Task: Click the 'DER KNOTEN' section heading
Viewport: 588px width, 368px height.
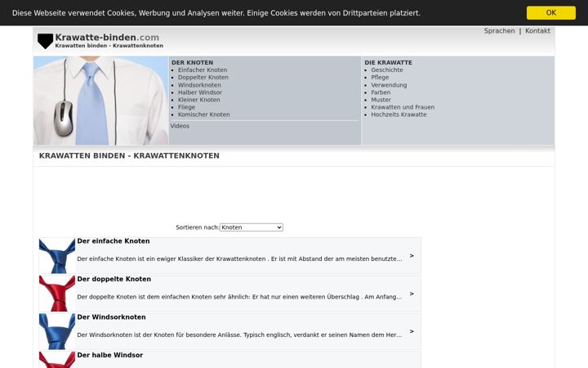Action: pyautogui.click(x=192, y=63)
